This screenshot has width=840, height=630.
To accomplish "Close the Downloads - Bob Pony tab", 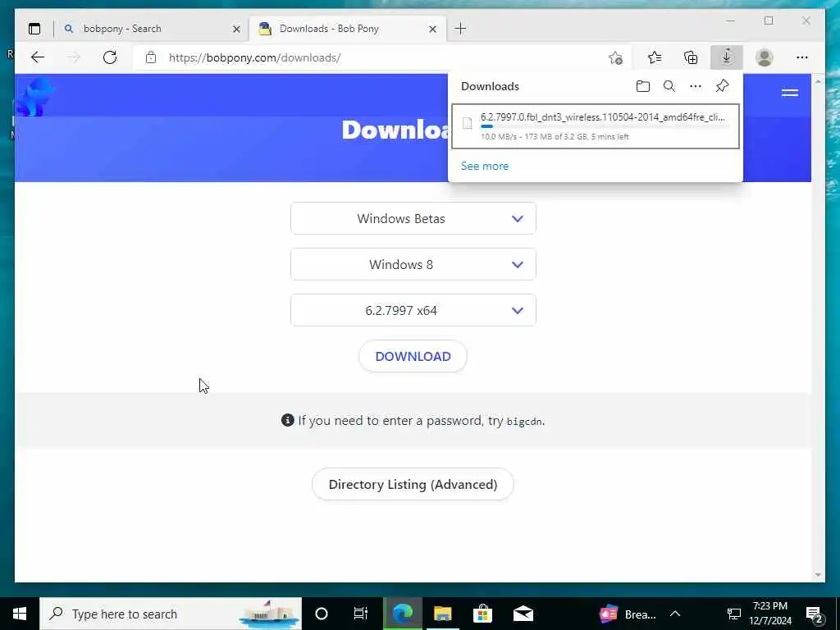I will tap(433, 29).
